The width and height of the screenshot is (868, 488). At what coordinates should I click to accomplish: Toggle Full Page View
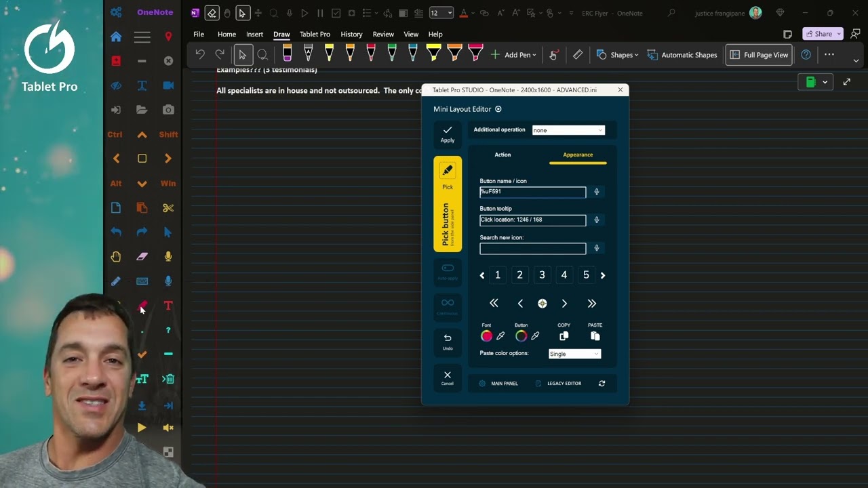point(759,55)
